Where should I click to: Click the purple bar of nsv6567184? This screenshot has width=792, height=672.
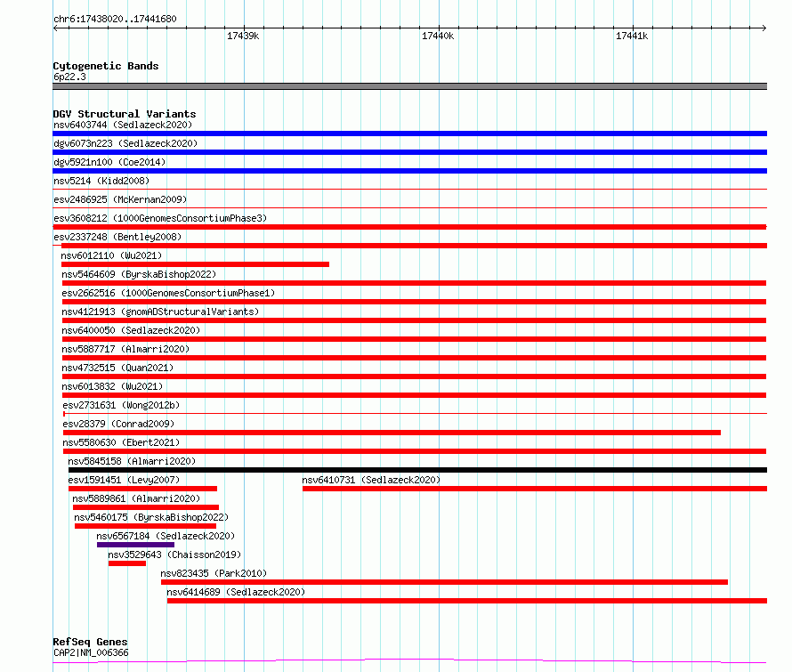[x=135, y=545]
